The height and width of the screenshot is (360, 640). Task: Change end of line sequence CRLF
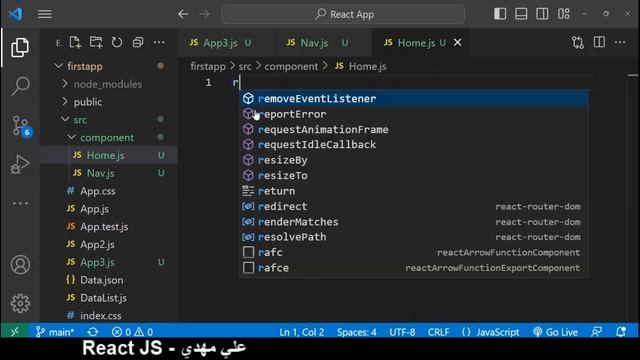coord(438,332)
